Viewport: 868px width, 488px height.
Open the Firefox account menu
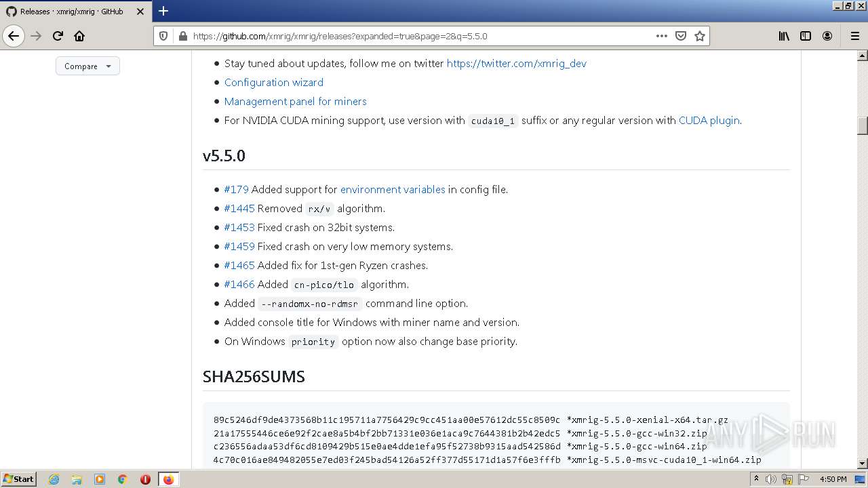point(827,36)
